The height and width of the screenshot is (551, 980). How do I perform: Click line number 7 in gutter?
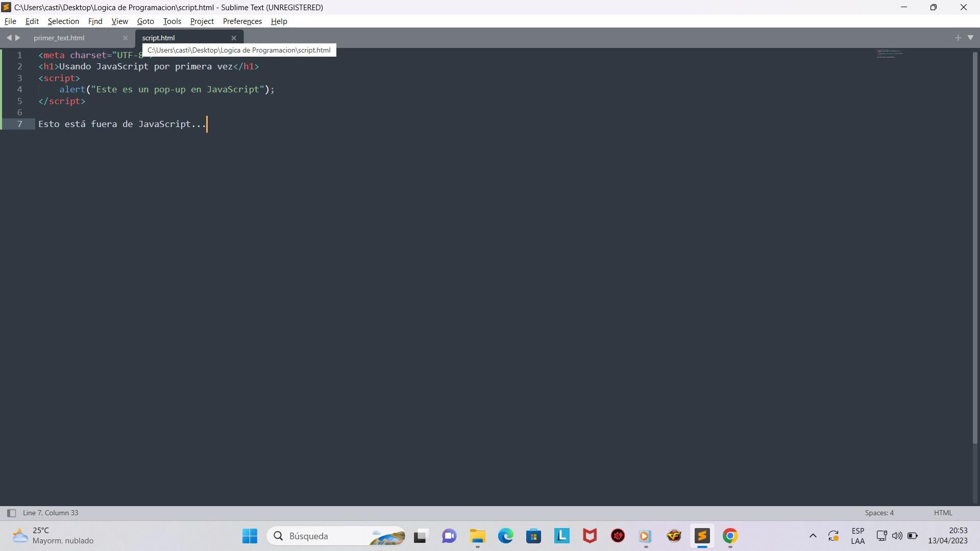[x=19, y=124]
